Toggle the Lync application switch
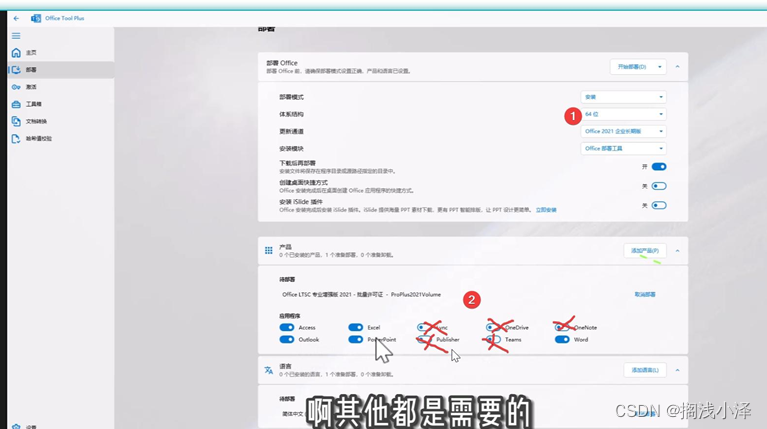Screen dimensions: 767x429 (424, 327)
